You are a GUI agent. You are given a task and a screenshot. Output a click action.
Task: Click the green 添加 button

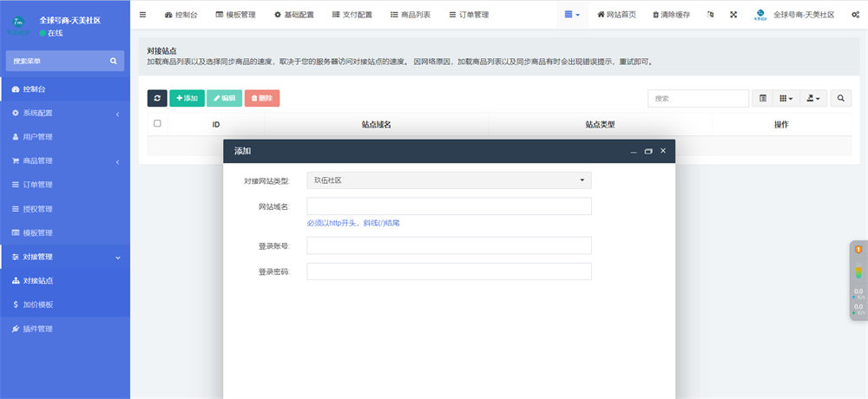tap(187, 99)
